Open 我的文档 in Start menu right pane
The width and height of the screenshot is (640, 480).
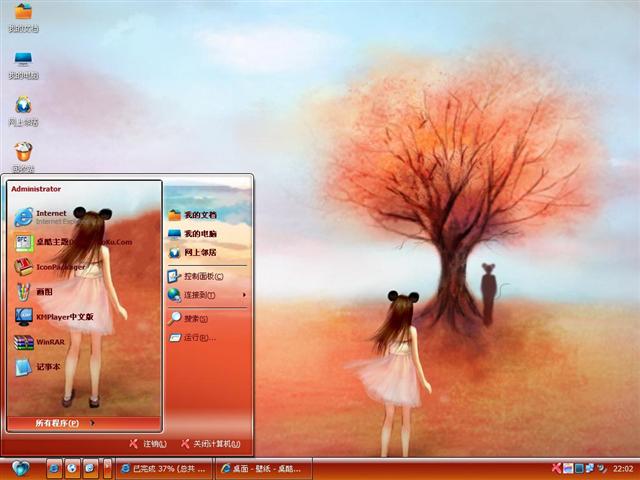coord(198,215)
